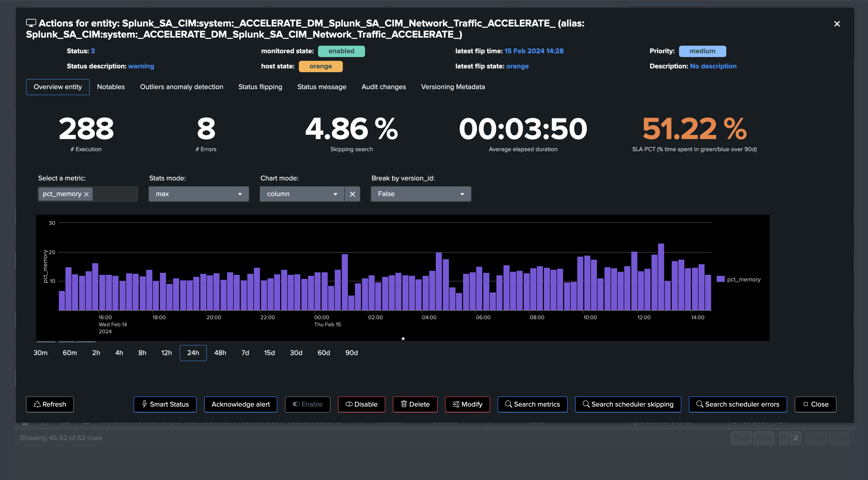
Task: Open the Outliers anomaly detection tab
Action: click(182, 87)
